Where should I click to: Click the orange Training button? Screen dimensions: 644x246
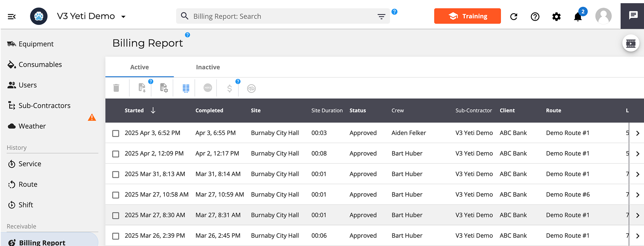pyautogui.click(x=467, y=16)
